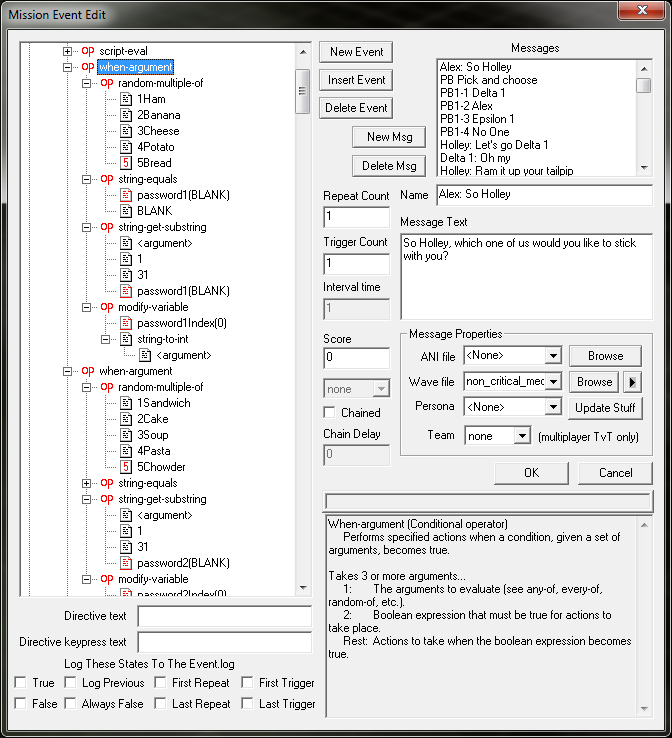Click the Delete Event button

[x=356, y=108]
